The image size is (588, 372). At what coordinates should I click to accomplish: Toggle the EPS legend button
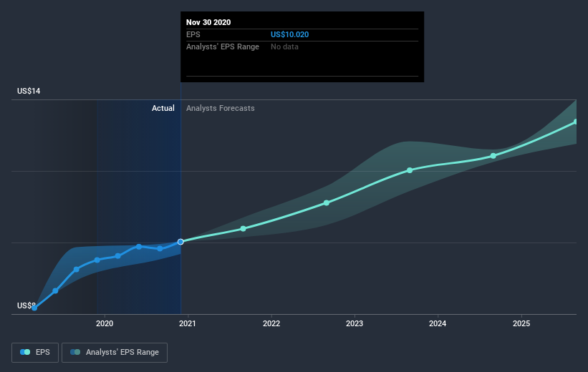pyautogui.click(x=35, y=352)
